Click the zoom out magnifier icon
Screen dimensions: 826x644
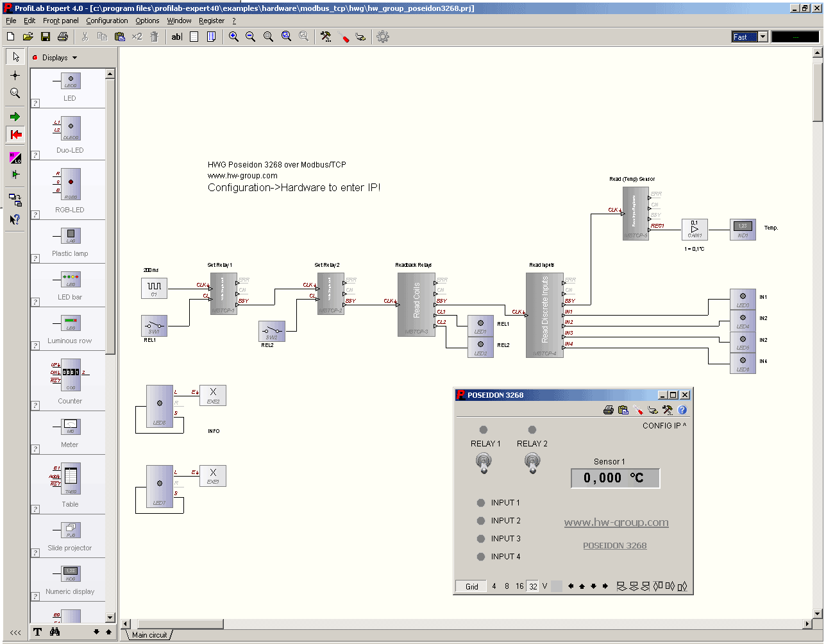(x=251, y=37)
